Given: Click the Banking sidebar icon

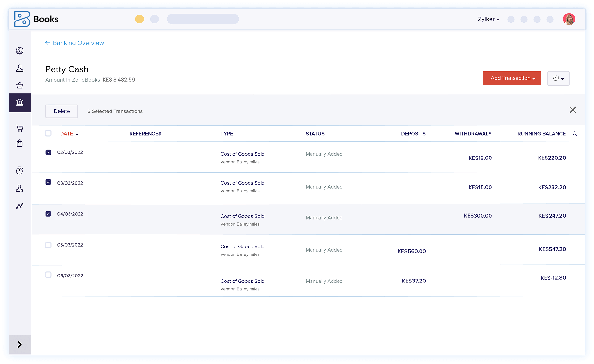Looking at the screenshot, I should coord(20,103).
